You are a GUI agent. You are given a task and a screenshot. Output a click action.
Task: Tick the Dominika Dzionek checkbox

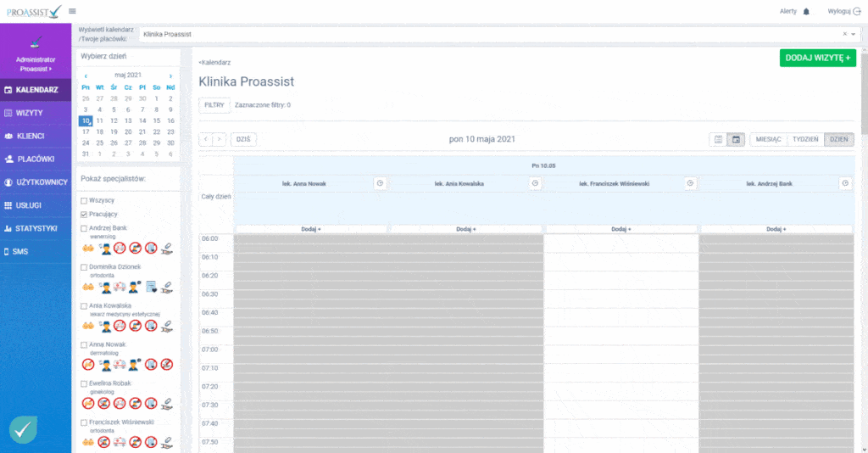point(84,267)
